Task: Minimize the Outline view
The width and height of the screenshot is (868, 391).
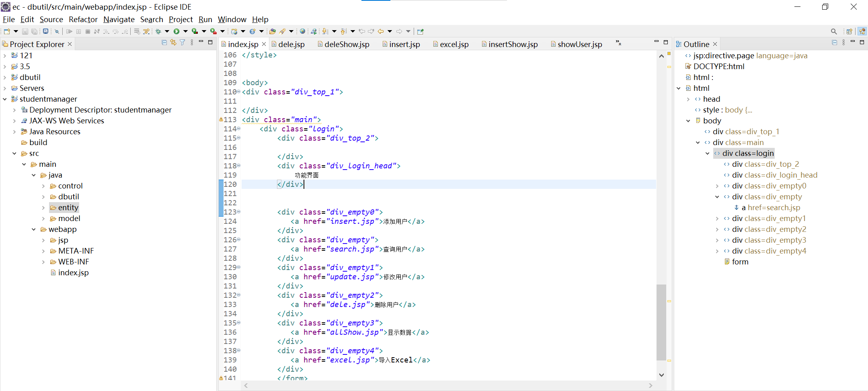Action: pos(853,42)
